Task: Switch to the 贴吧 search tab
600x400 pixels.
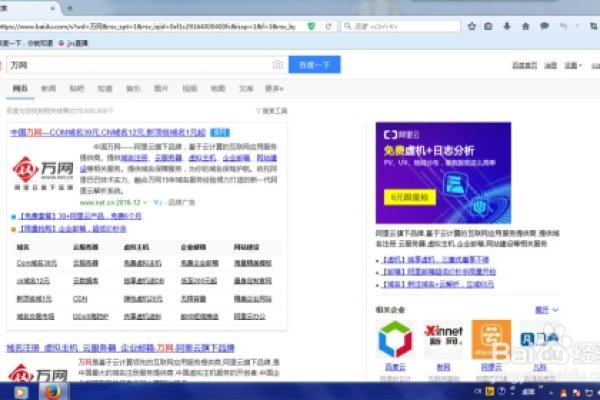Action: pos(77,88)
